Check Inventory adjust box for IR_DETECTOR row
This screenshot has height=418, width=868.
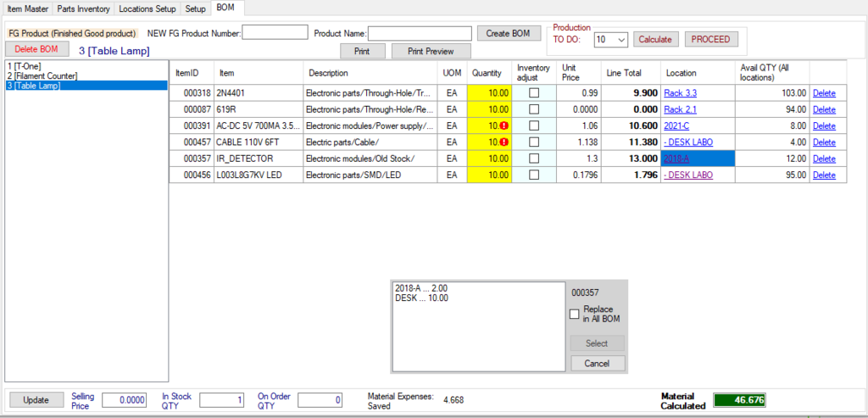[x=533, y=159]
